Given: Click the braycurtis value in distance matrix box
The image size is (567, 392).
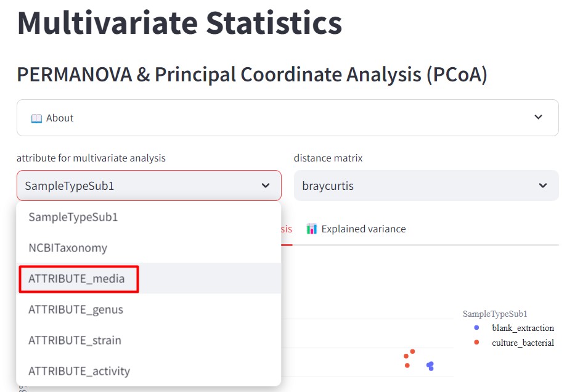Looking at the screenshot, I should point(328,186).
